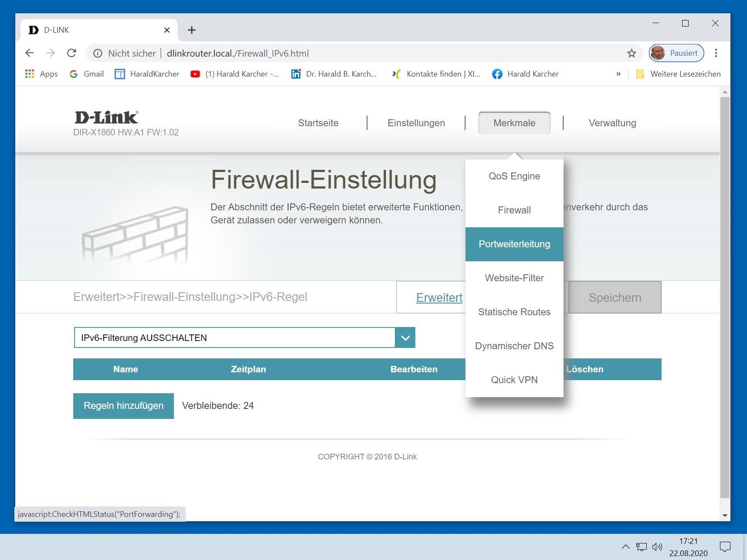Open the Facebook Harald Karcher bookmark
Screen dimensions: 747x560
525,74
